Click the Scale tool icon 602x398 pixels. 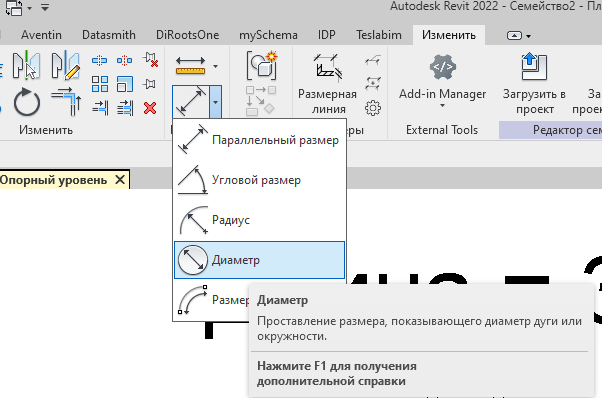tap(125, 84)
